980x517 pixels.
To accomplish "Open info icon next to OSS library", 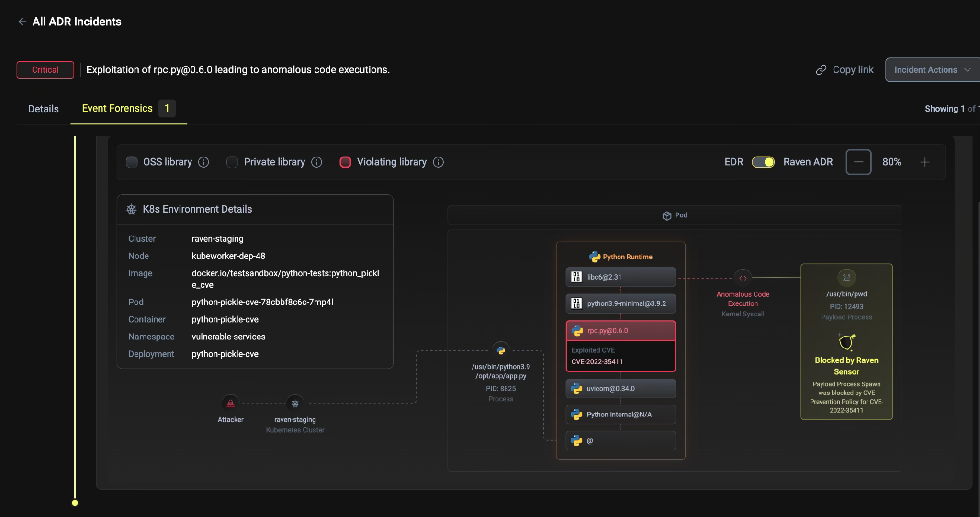I will pyautogui.click(x=203, y=162).
